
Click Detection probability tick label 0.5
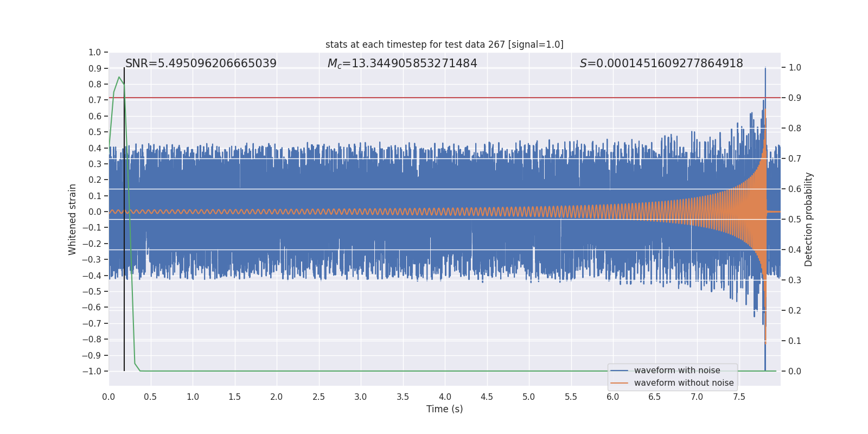(x=795, y=219)
